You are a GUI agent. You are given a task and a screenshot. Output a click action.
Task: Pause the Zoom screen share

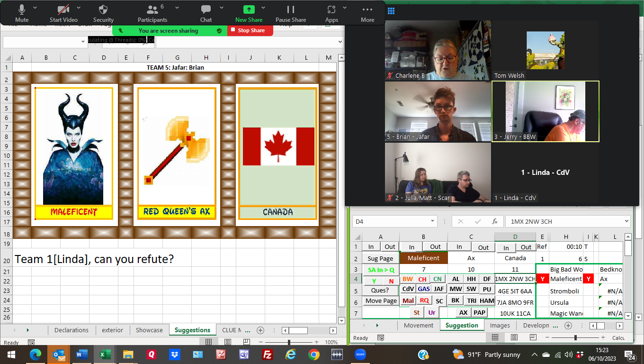click(x=291, y=13)
